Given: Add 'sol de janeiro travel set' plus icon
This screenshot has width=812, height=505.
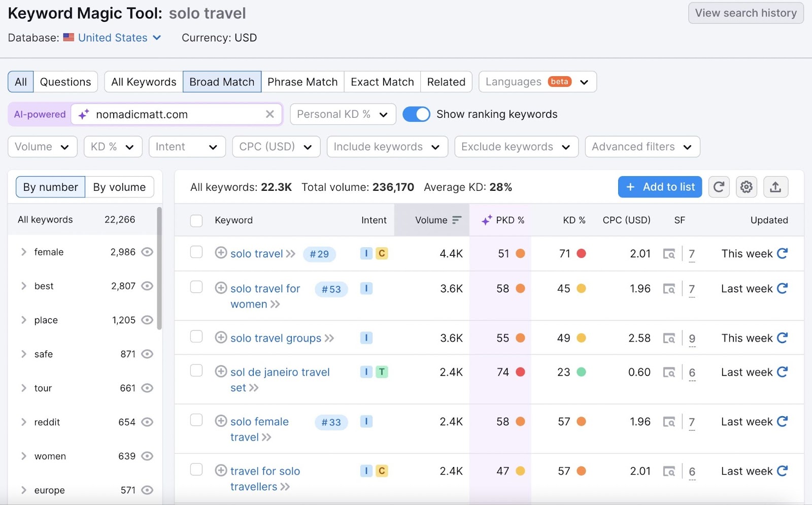Looking at the screenshot, I should (x=221, y=372).
